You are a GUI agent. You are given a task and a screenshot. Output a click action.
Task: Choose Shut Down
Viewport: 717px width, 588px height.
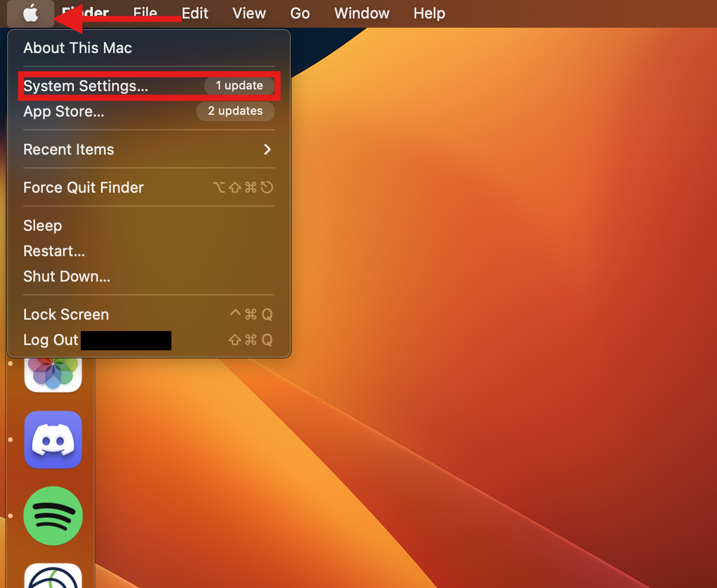[x=66, y=276]
